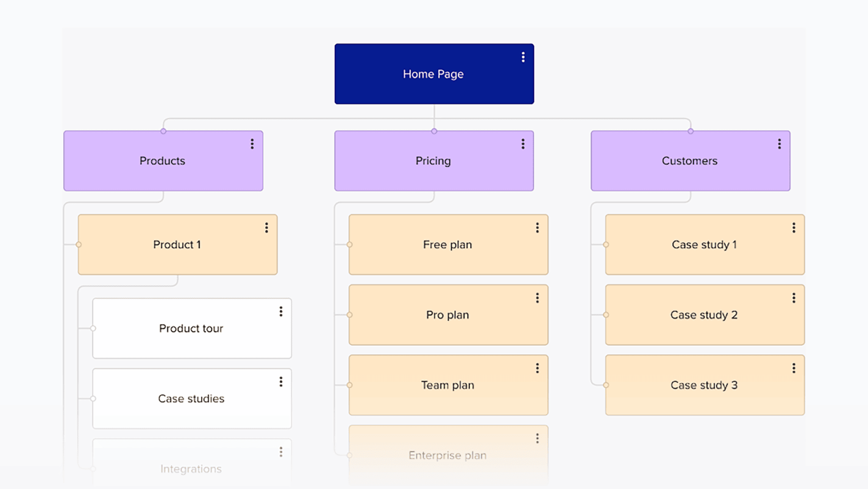868x489 pixels.
Task: Toggle the connector dot beside Product 1
Action: click(x=78, y=244)
